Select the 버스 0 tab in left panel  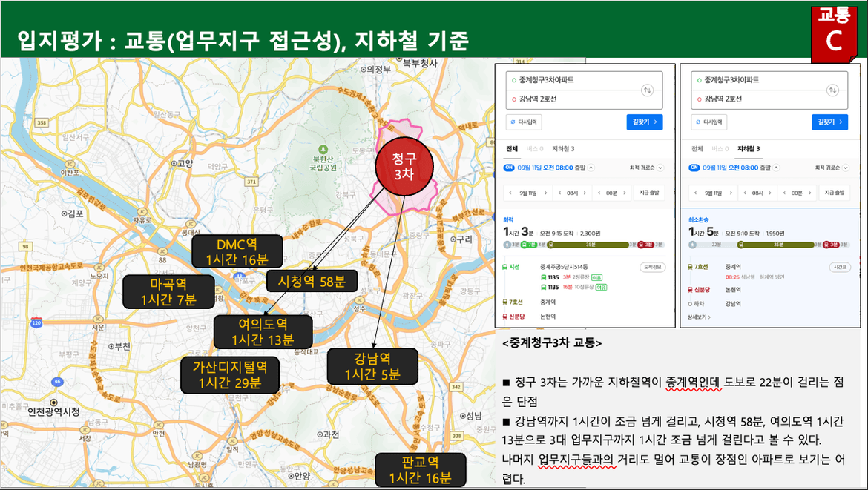535,149
